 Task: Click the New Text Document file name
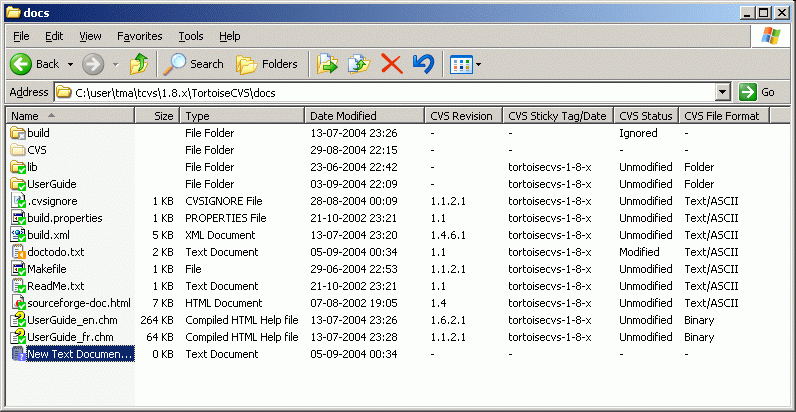coord(80,354)
